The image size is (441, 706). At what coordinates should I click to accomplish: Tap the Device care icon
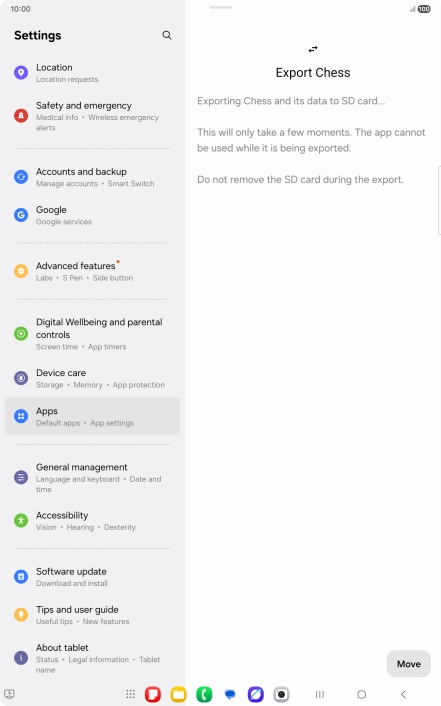tap(21, 378)
